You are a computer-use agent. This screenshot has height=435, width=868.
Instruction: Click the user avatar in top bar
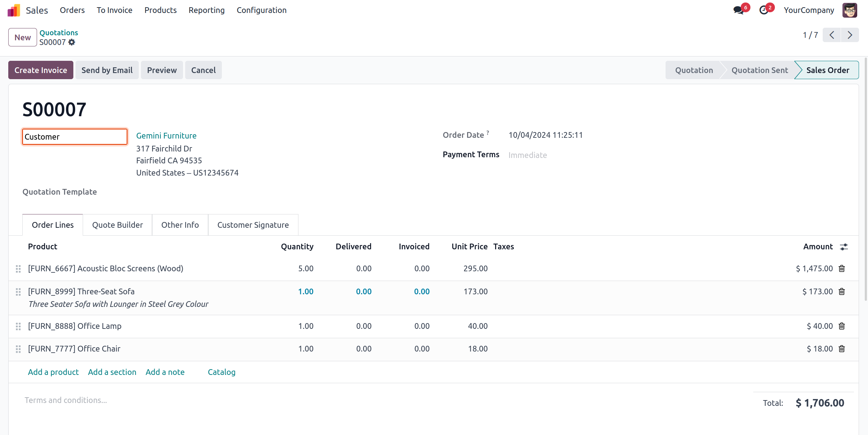coord(849,10)
